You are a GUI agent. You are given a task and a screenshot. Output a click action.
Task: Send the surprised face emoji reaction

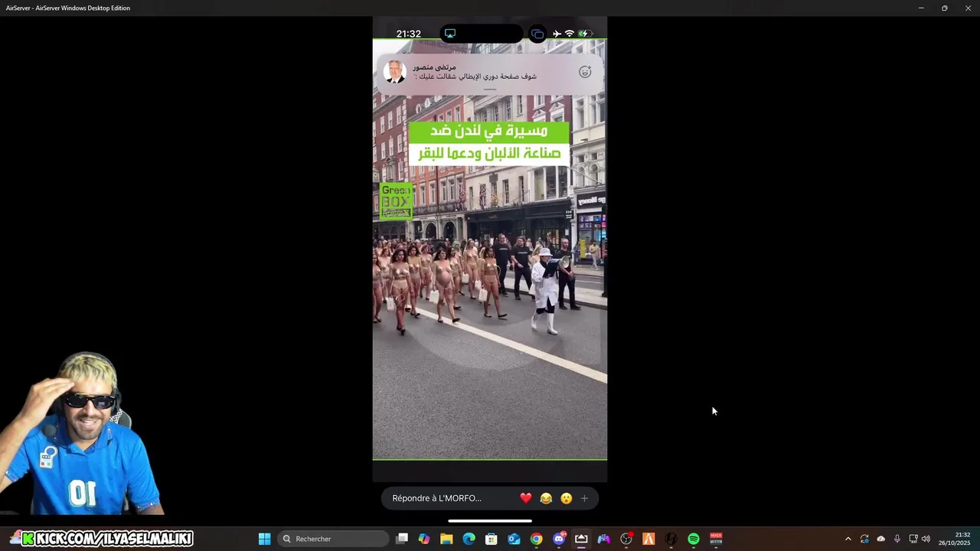pos(567,498)
